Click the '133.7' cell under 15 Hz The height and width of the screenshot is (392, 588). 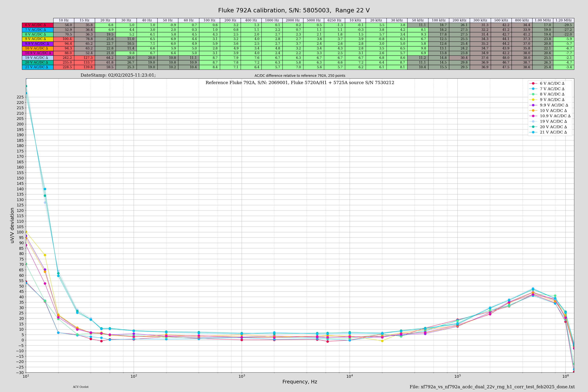[x=84, y=63]
